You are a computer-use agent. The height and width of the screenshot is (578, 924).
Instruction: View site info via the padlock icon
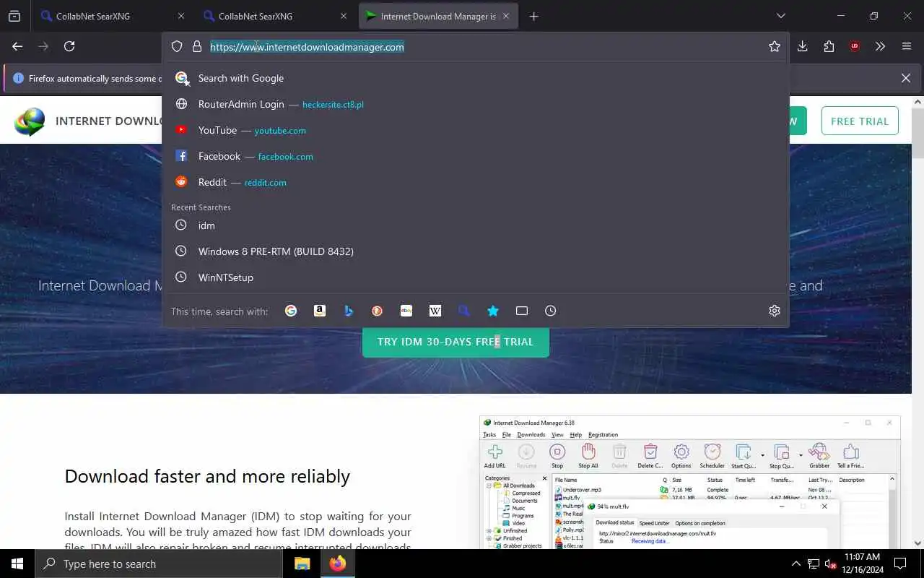[x=196, y=47]
